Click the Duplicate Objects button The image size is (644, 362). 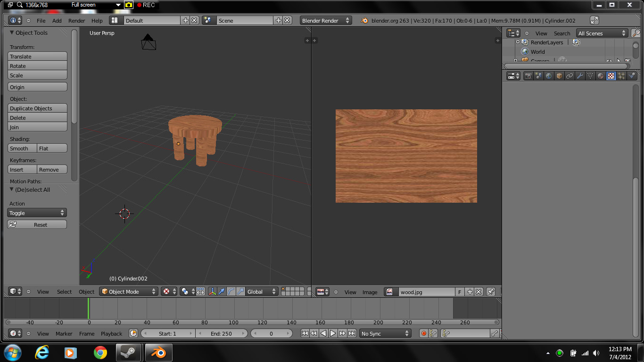[x=38, y=108]
